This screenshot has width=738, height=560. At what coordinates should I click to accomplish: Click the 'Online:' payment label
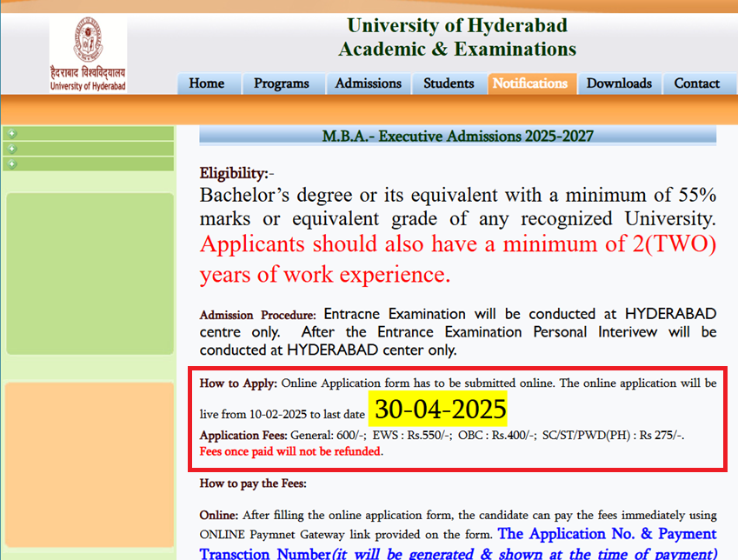[219, 516]
